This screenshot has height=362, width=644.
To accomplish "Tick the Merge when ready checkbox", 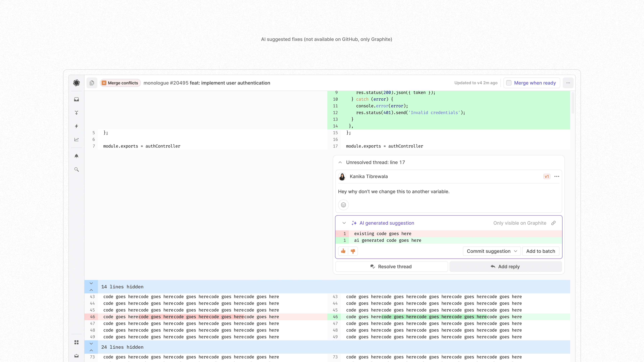I will [509, 83].
